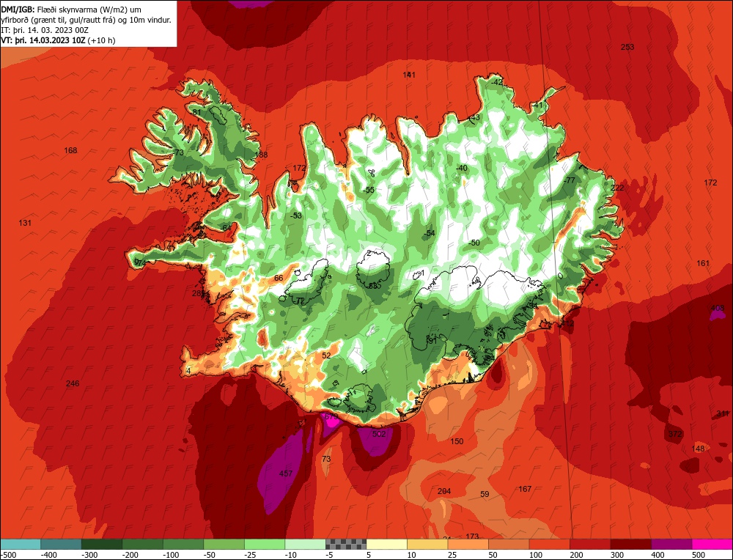Click the value '-54' in central Iceland
This screenshot has height=560, width=733.
[x=429, y=233]
